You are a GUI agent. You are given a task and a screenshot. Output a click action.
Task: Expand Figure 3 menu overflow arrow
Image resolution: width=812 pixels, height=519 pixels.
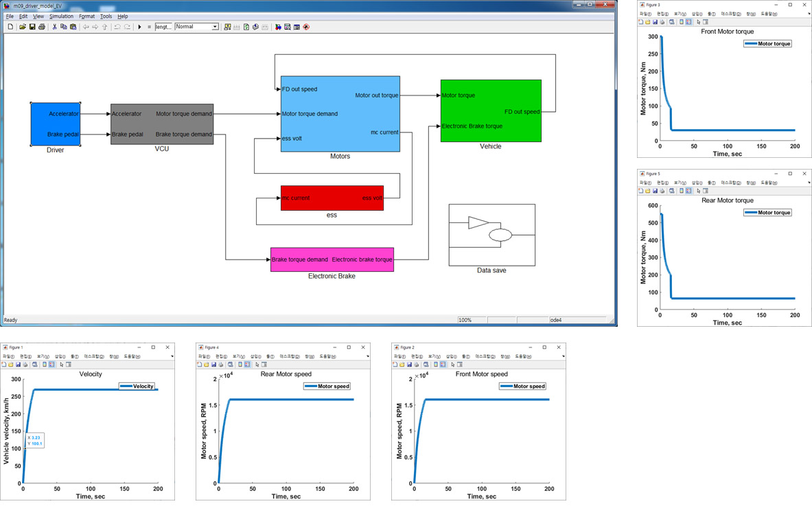[809, 14]
